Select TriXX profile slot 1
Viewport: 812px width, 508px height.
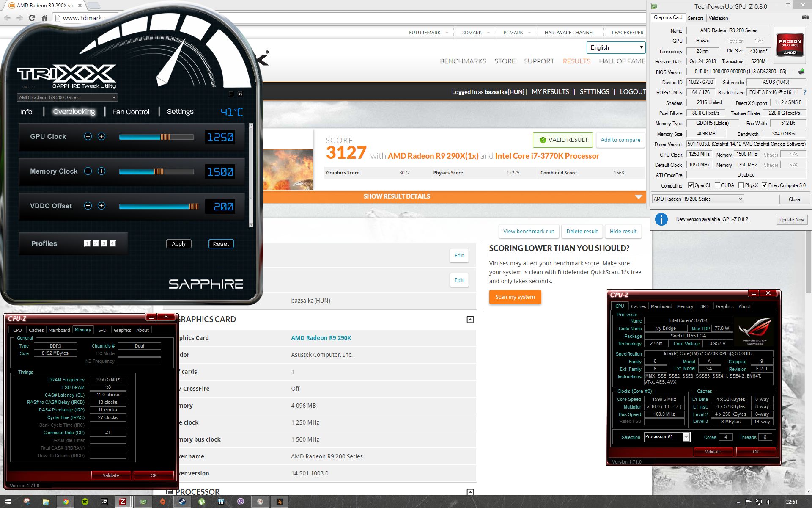click(87, 243)
